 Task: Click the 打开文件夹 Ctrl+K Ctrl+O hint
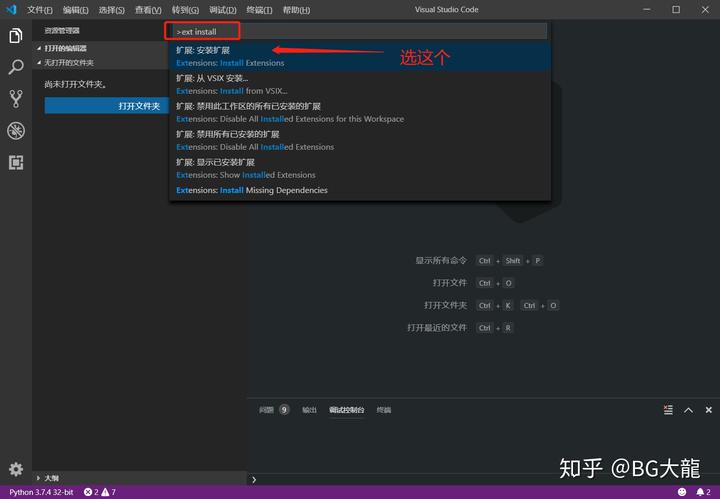pos(491,305)
